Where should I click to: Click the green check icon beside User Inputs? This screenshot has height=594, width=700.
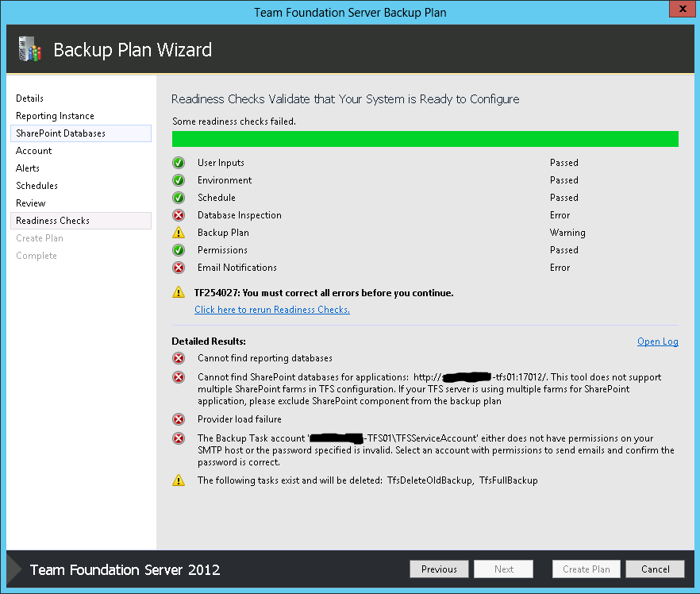(179, 163)
